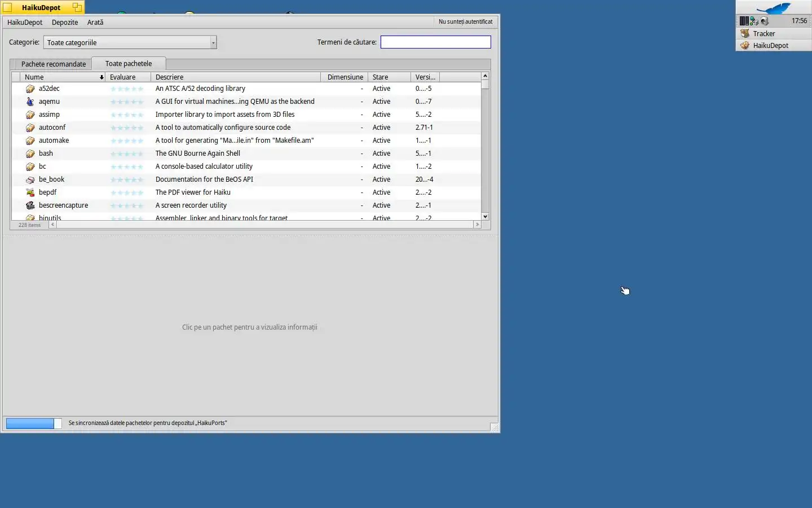The height and width of the screenshot is (508, 812).
Task: Click the 228 items counter
Action: pos(29,225)
